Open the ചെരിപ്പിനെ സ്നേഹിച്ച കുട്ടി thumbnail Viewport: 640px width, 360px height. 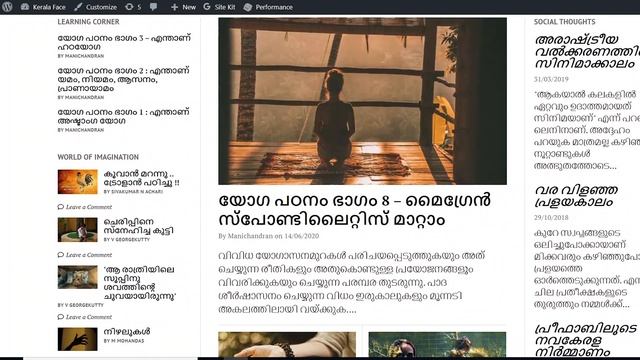coord(78,229)
